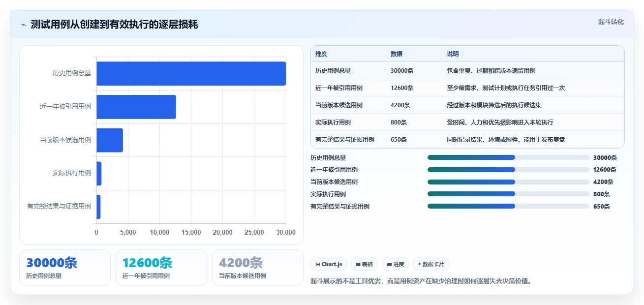The height and width of the screenshot is (305, 644).
Task: Click the 说明 table column header
Action: click(x=453, y=54)
